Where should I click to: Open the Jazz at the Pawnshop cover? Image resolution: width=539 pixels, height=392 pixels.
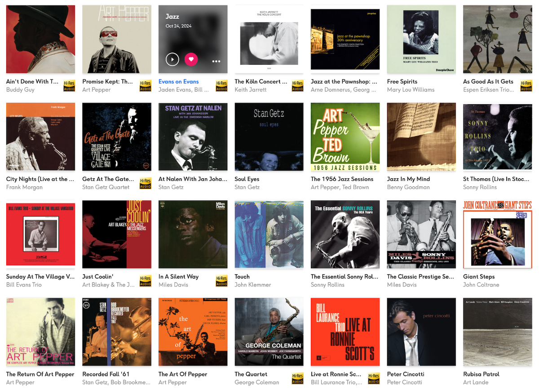point(345,39)
